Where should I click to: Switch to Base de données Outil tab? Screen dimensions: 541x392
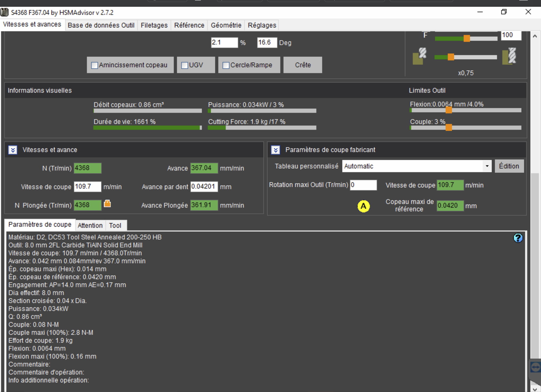coord(101,25)
